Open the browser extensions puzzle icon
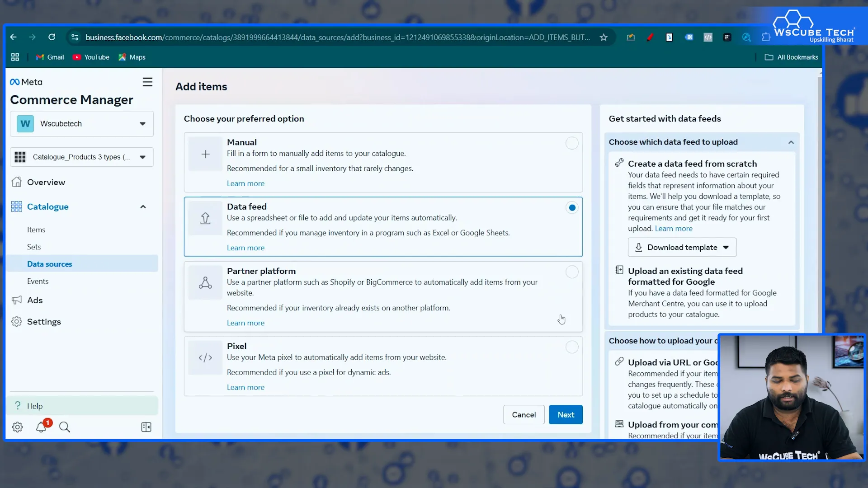 point(766,37)
